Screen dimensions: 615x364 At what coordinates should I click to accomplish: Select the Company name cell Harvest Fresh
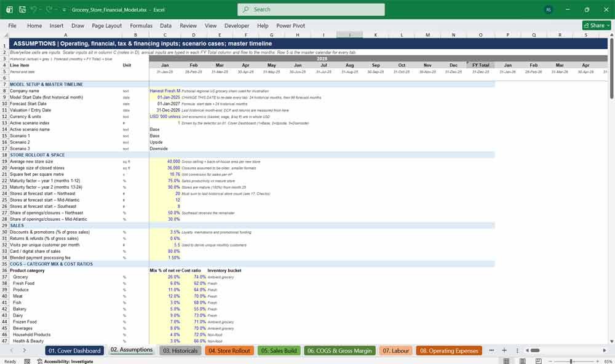165,90
